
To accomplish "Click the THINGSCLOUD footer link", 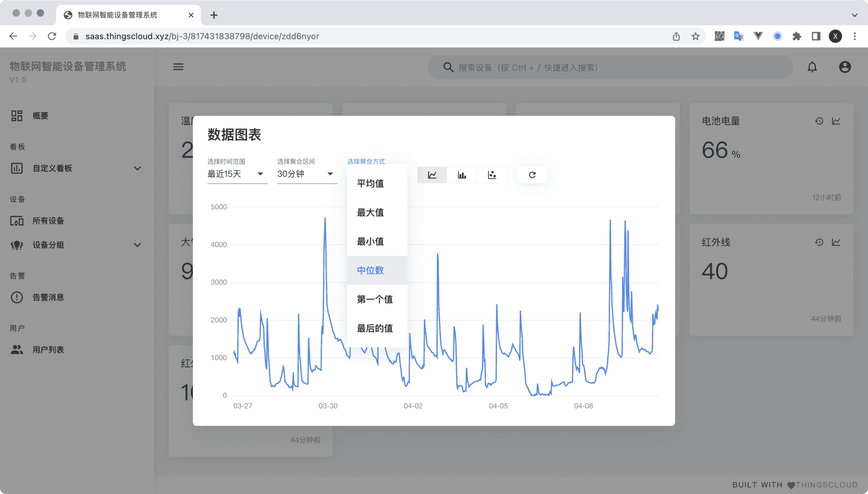I will coord(826,485).
